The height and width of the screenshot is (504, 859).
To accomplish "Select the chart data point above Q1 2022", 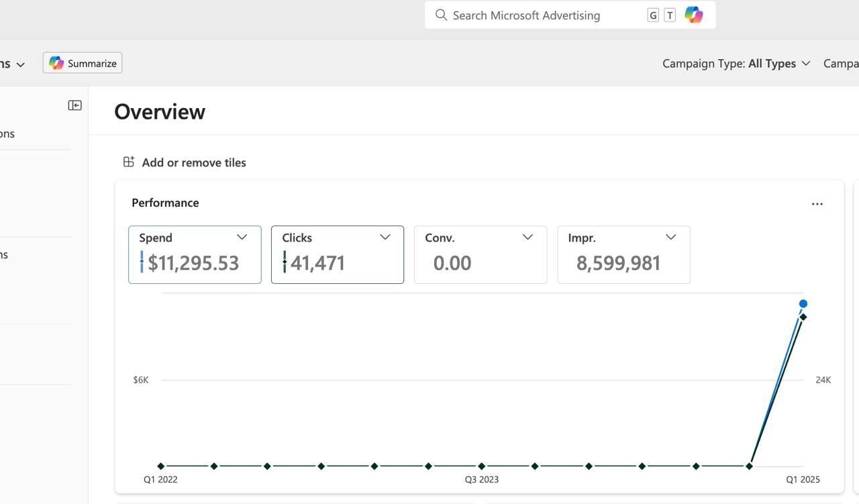I will pos(161,466).
